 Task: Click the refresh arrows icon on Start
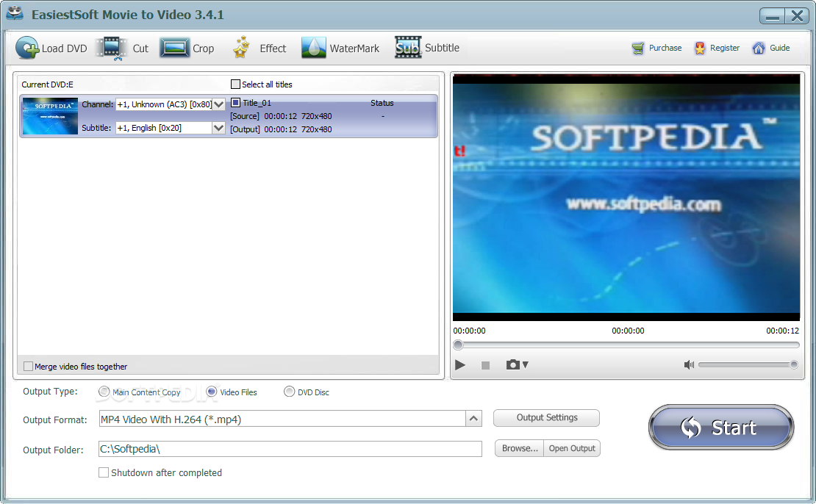click(691, 428)
